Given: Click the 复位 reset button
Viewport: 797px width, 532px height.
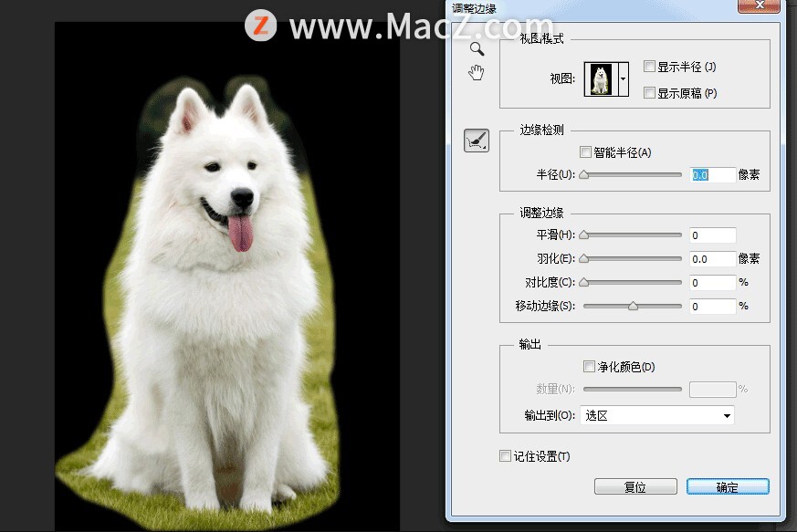Looking at the screenshot, I should [635, 486].
